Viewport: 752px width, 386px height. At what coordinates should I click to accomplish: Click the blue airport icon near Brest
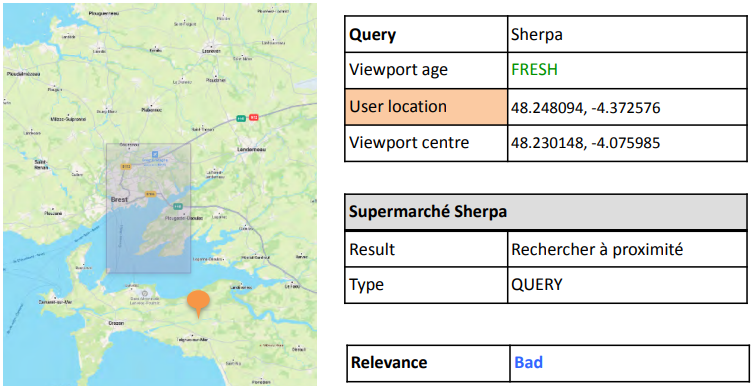coord(155,154)
